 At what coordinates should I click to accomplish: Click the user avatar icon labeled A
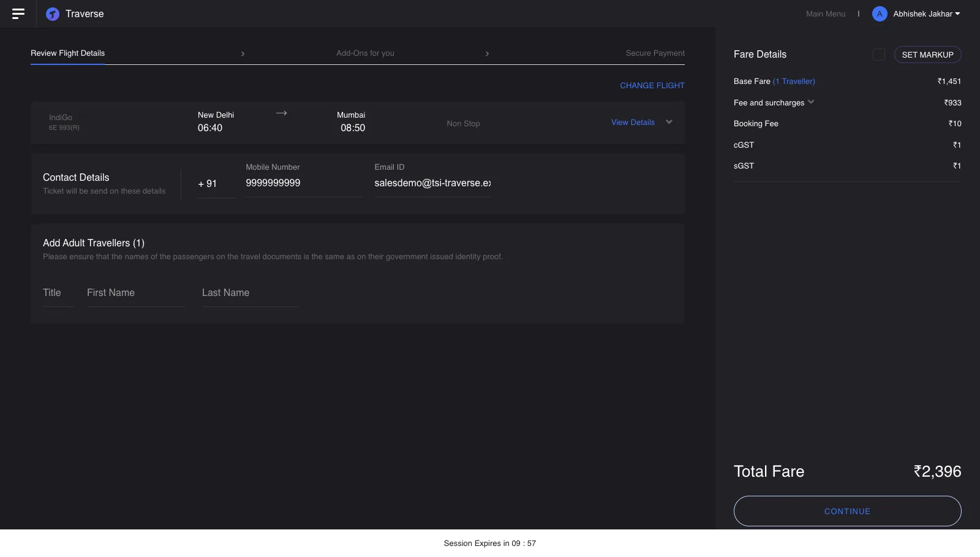880,14
